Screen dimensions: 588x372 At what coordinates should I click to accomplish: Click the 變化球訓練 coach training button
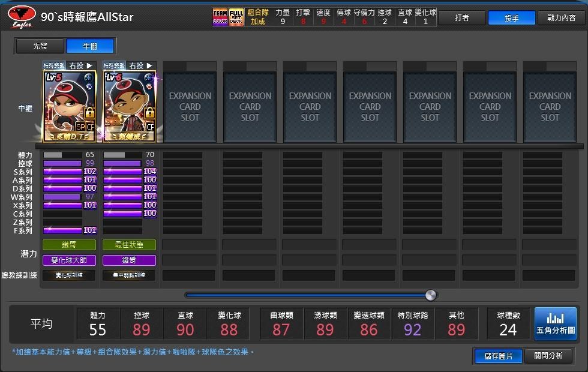[x=69, y=275]
